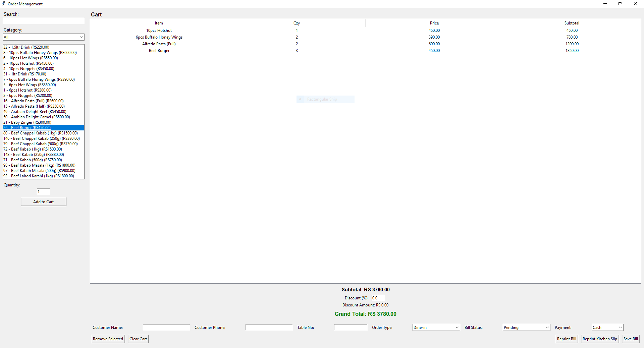Select the 10pcs Hotshot cart row

pos(366,31)
